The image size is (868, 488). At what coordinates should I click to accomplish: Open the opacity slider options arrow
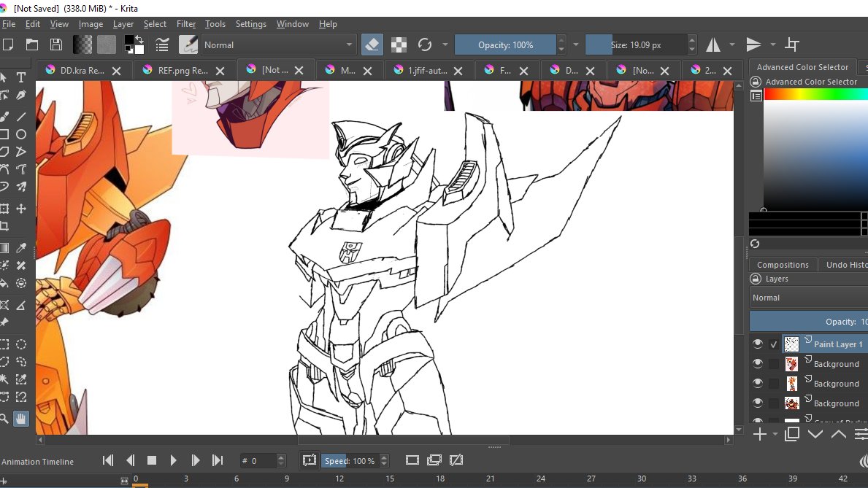[575, 44]
